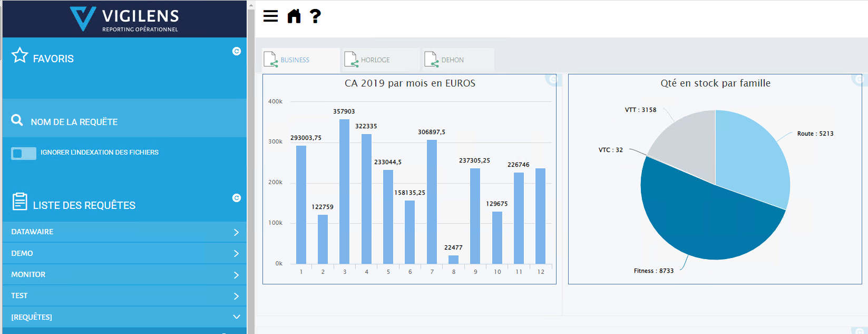Image resolution: width=868 pixels, height=334 pixels.
Task: Switch to the BUSINESS tab
Action: [x=294, y=60]
